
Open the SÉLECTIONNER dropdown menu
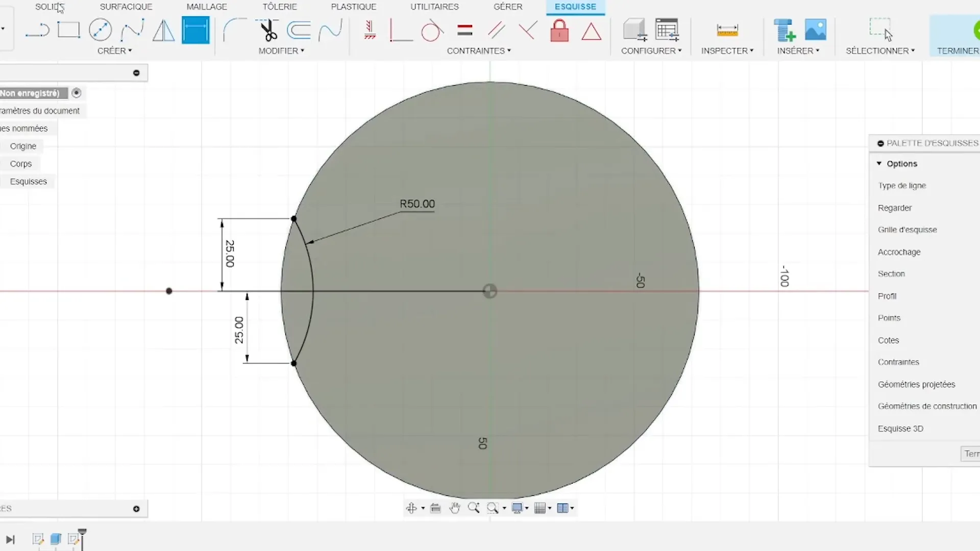click(880, 51)
